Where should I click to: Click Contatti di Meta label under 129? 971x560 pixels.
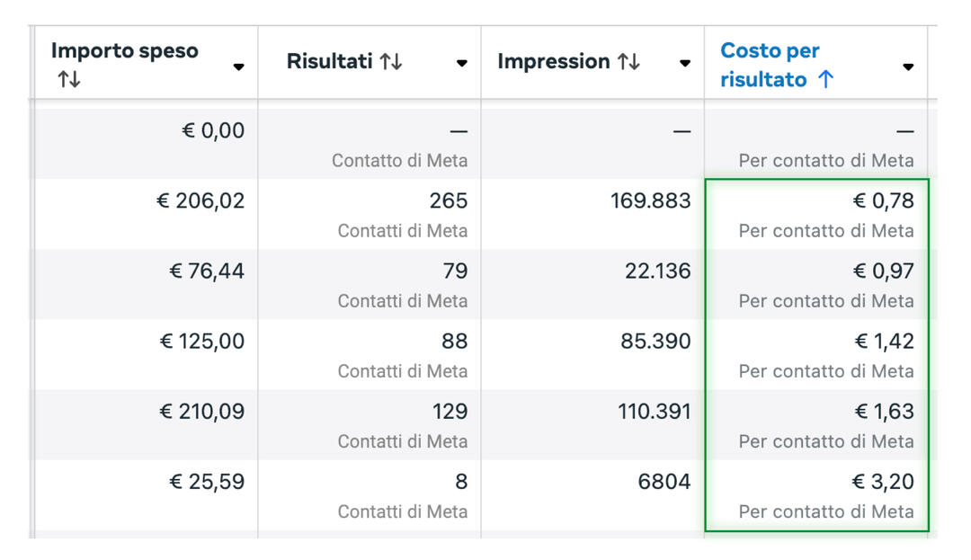click(x=402, y=441)
